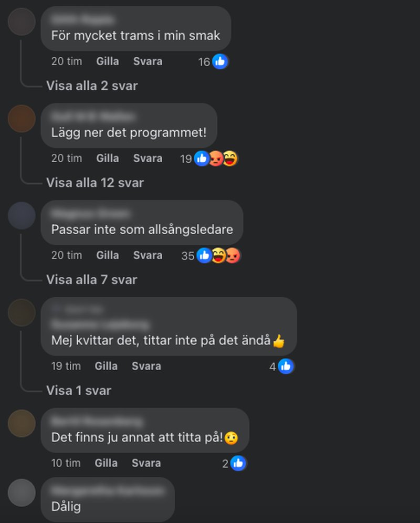Screen dimensions: 420x523
Task: Expand 'Visa alla 7 svar' replies
Action: click(92, 280)
